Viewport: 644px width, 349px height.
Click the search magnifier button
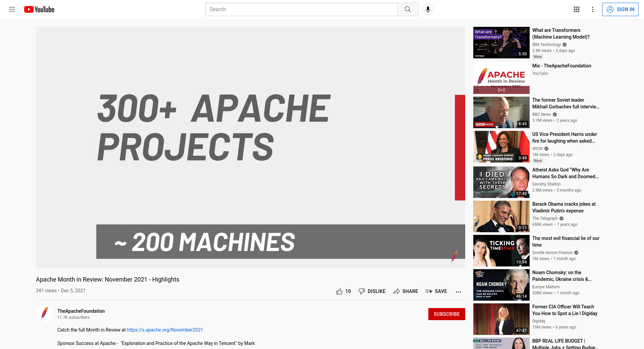(x=408, y=9)
